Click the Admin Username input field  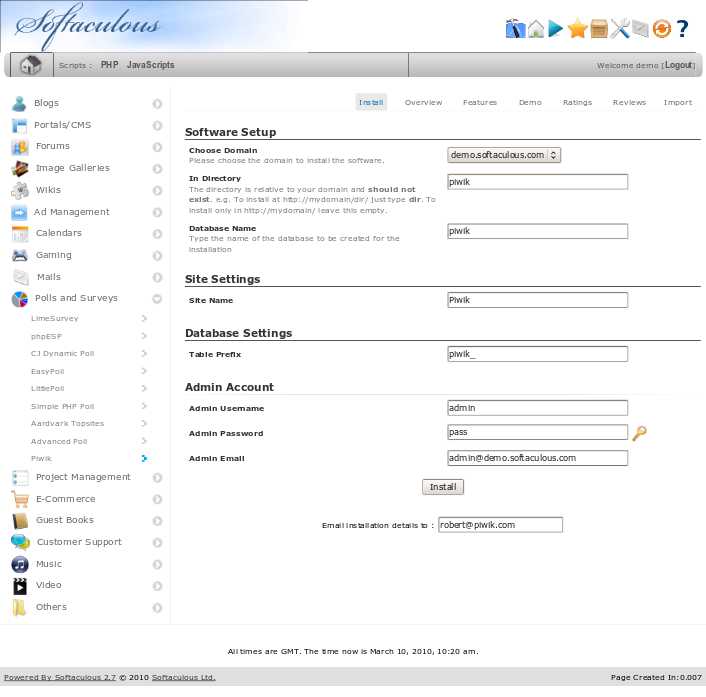tap(538, 408)
